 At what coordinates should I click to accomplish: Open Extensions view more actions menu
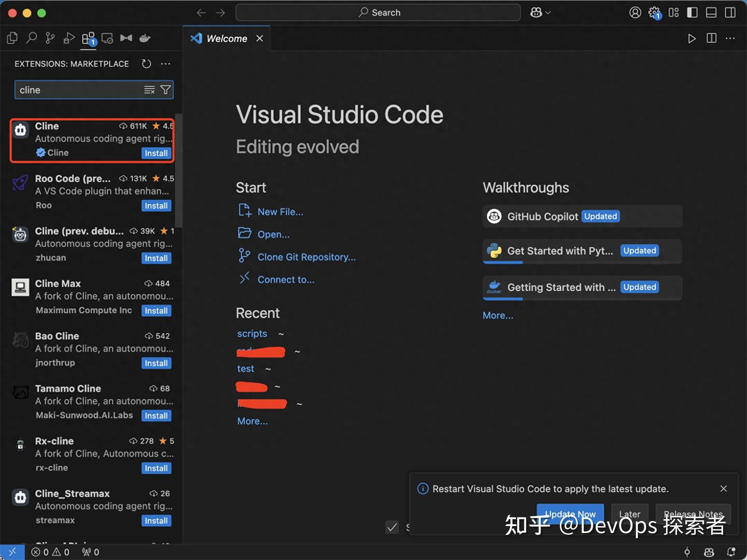(165, 64)
